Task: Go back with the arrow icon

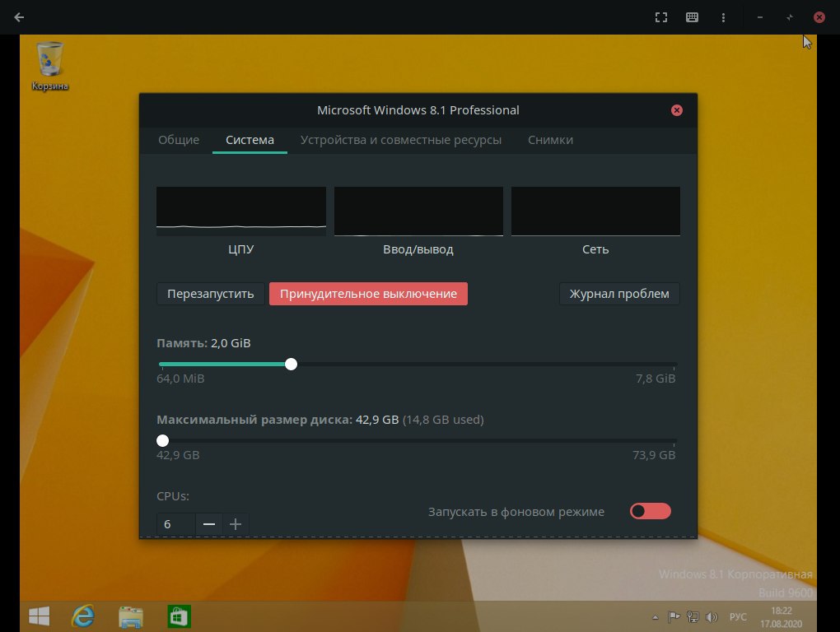Action: click(19, 17)
